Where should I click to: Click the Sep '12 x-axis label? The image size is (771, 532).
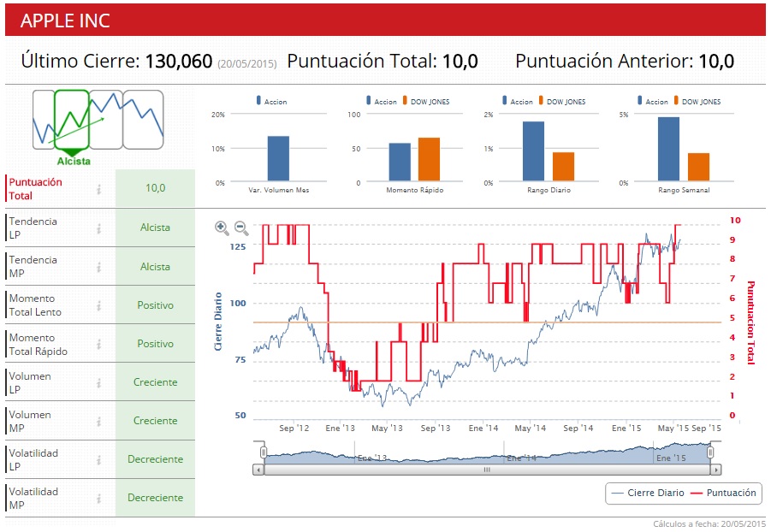point(294,429)
